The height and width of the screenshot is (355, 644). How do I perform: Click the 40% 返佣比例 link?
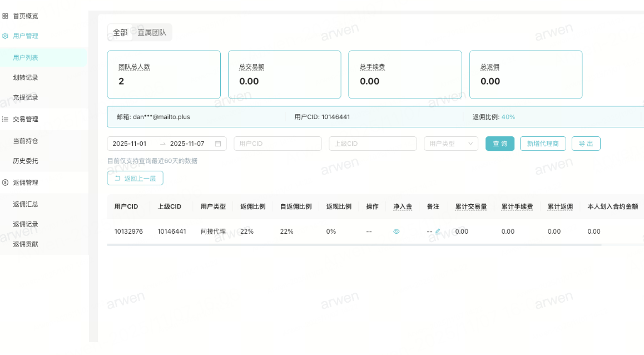pyautogui.click(x=508, y=117)
